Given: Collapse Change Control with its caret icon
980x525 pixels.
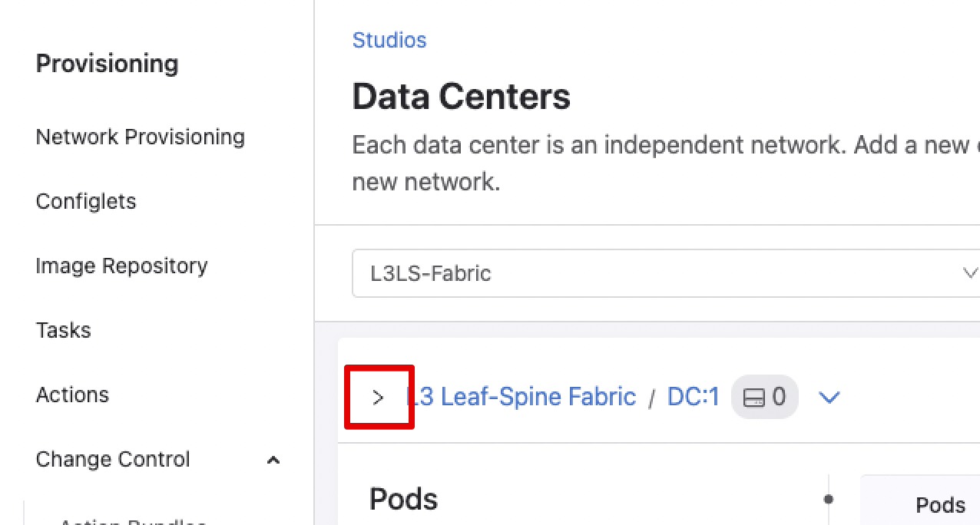Looking at the screenshot, I should pyautogui.click(x=273, y=461).
